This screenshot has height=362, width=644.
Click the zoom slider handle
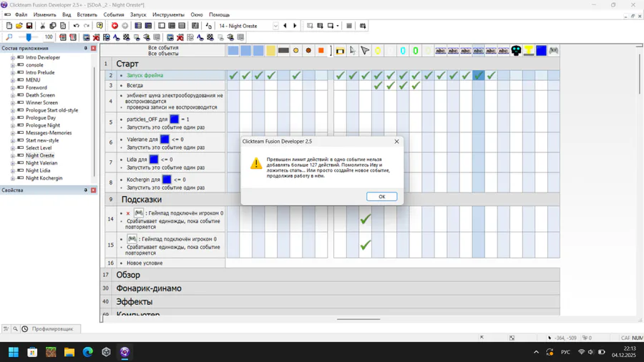(29, 37)
